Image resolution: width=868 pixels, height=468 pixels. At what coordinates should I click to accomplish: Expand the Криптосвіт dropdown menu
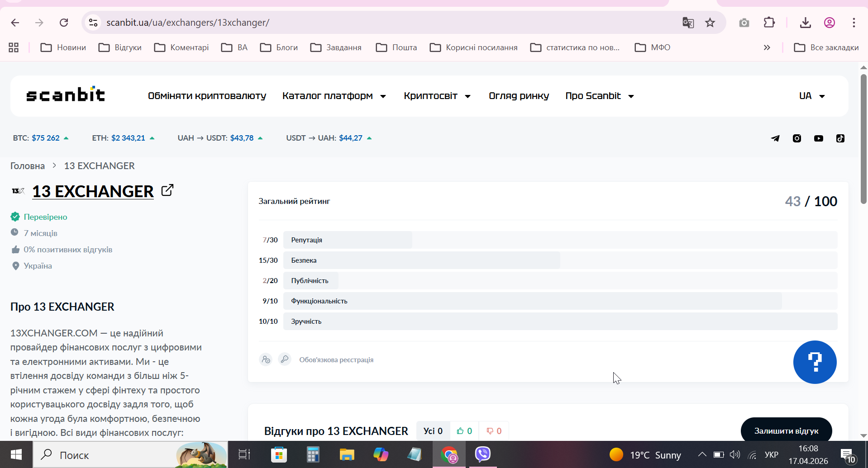coord(437,96)
